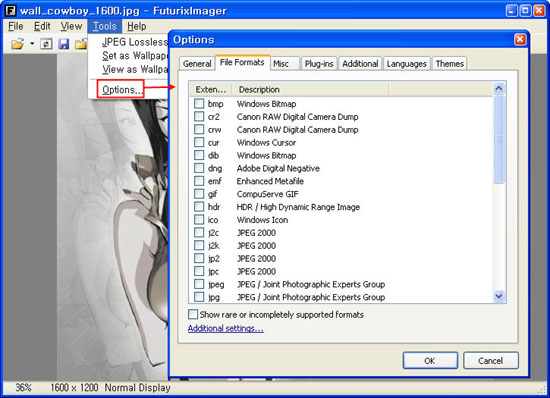Minimize the FuturixImager main window

coord(511,11)
